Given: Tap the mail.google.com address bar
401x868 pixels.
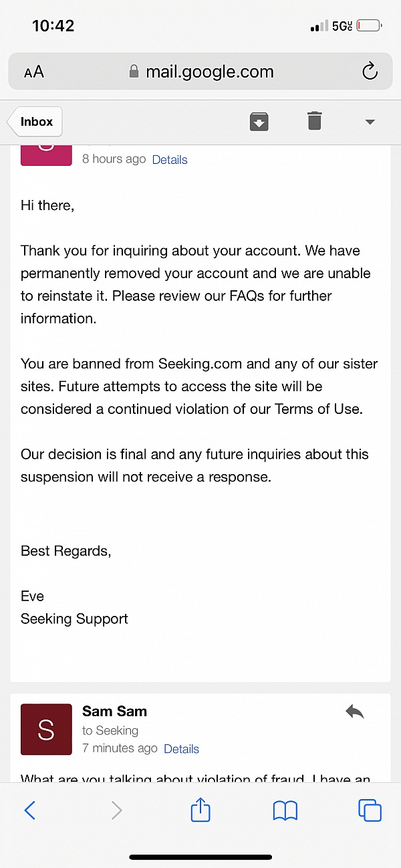Looking at the screenshot, I should pos(209,72).
